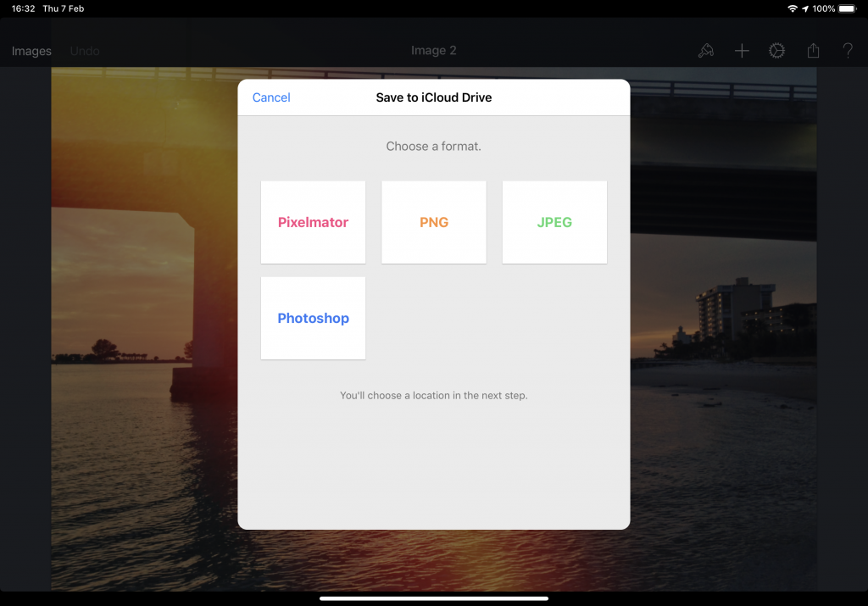Tap 'You'll choose a location' note
868x606 pixels.
point(433,395)
